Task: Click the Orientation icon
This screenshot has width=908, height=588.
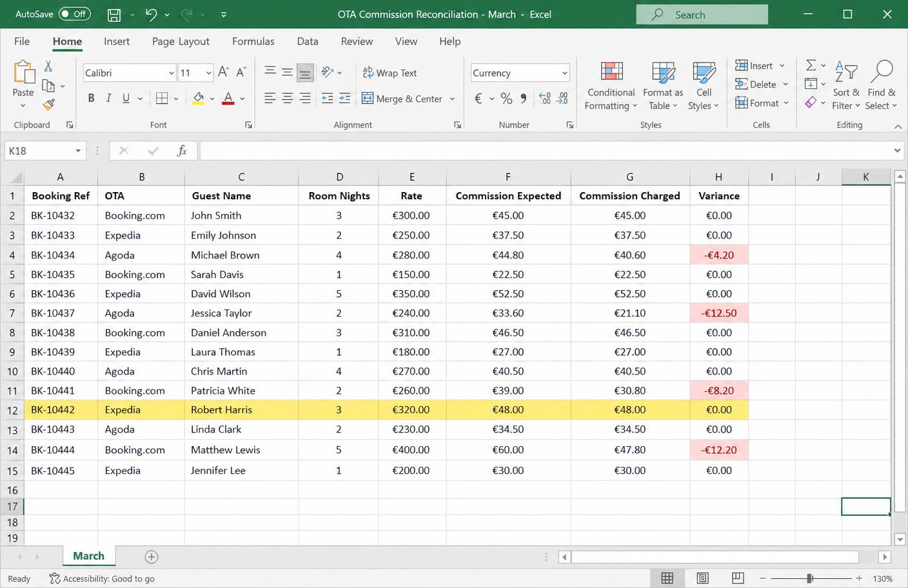Action: (x=328, y=72)
